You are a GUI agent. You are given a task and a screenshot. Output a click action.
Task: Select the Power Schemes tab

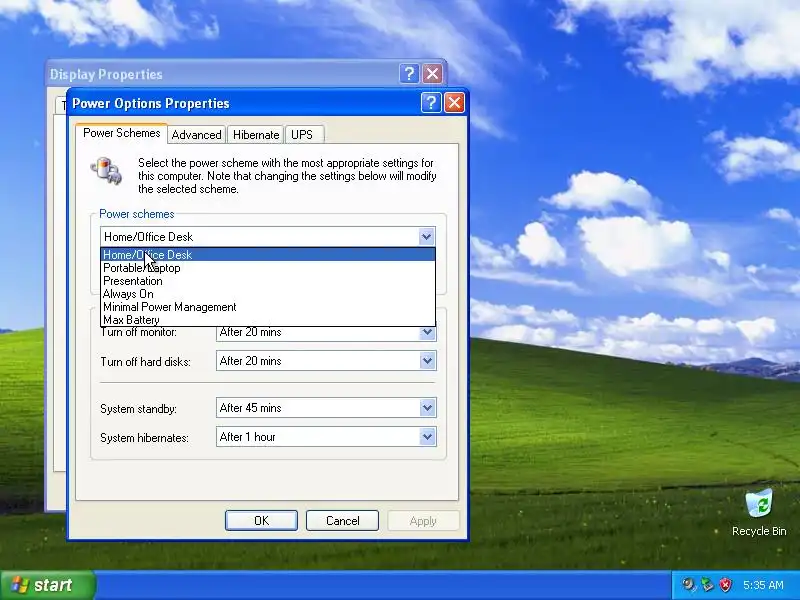click(x=121, y=133)
